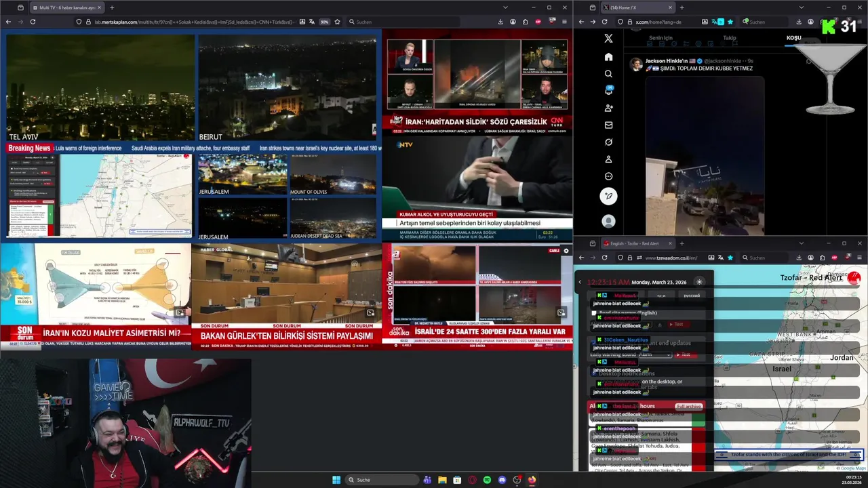
Task: Open File Explorer from the taskbar
Action: pos(442,480)
